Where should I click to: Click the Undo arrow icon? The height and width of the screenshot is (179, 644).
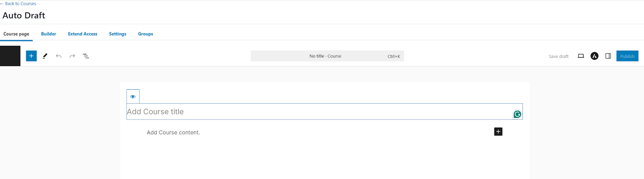coord(59,56)
